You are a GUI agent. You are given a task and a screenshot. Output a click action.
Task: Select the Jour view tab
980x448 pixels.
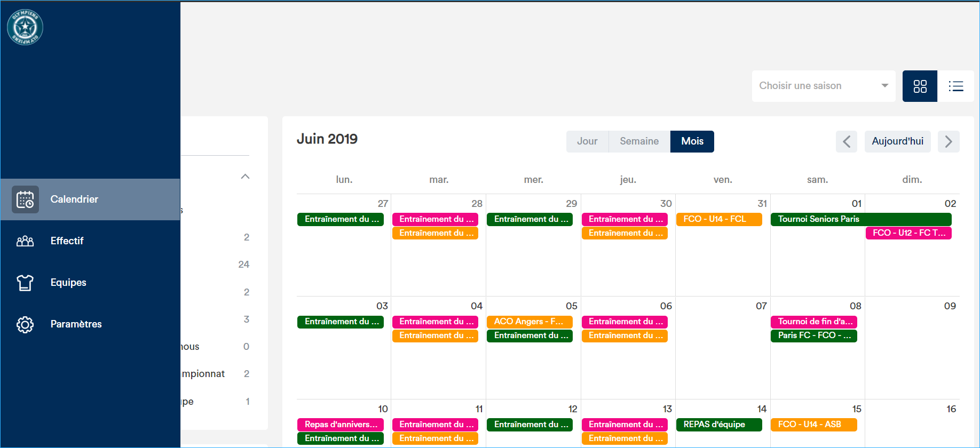point(587,141)
